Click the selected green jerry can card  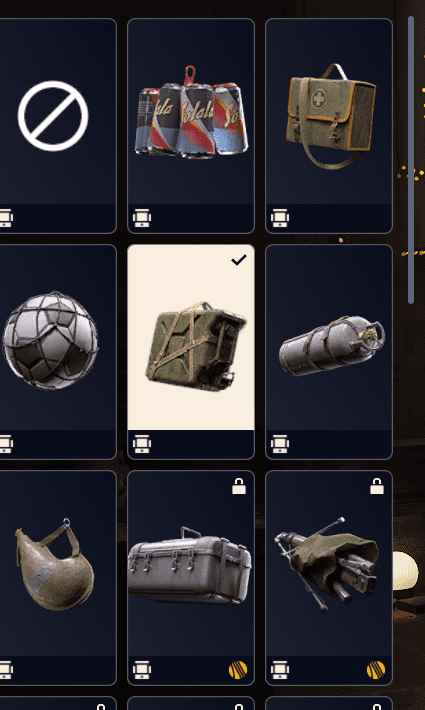click(x=191, y=352)
